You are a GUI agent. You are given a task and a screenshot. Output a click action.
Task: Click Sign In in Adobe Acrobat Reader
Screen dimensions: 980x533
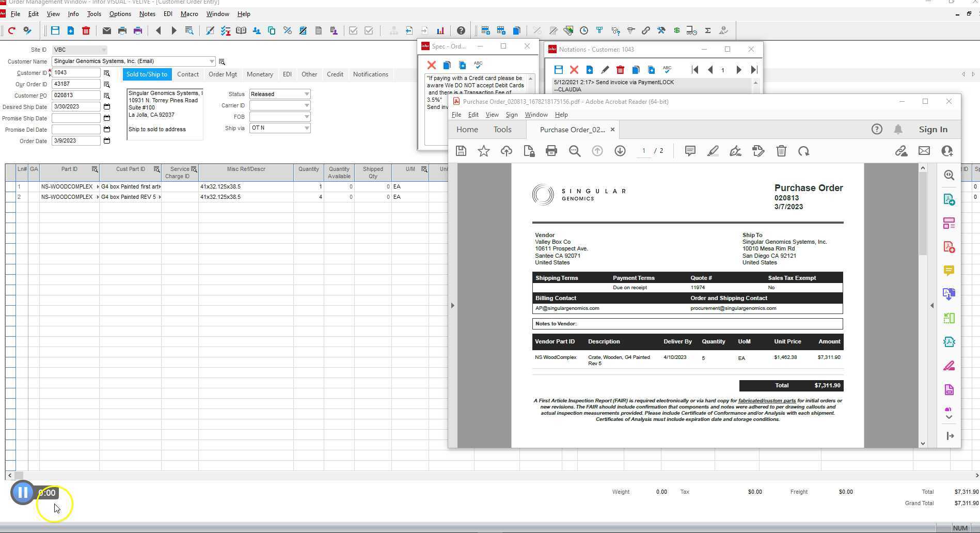(932, 129)
